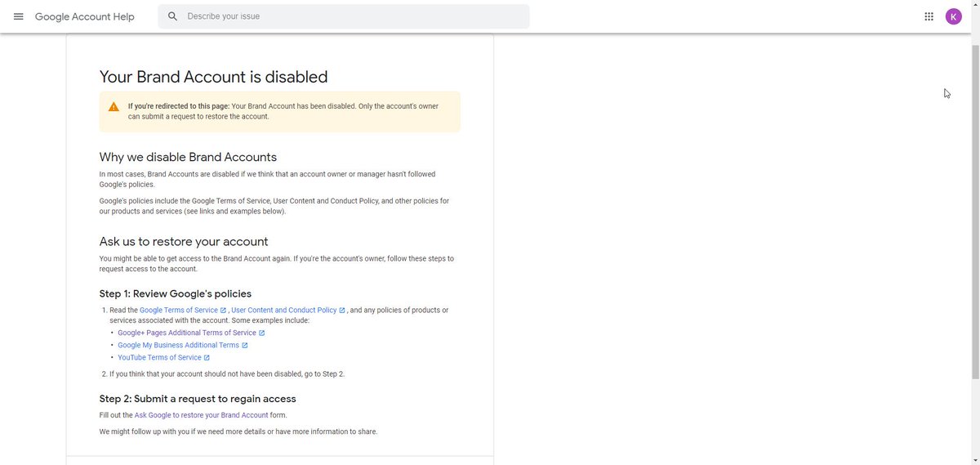This screenshot has height=465, width=980.
Task: Click external-link icon after Google My Business Additional Terms
Action: coord(244,346)
